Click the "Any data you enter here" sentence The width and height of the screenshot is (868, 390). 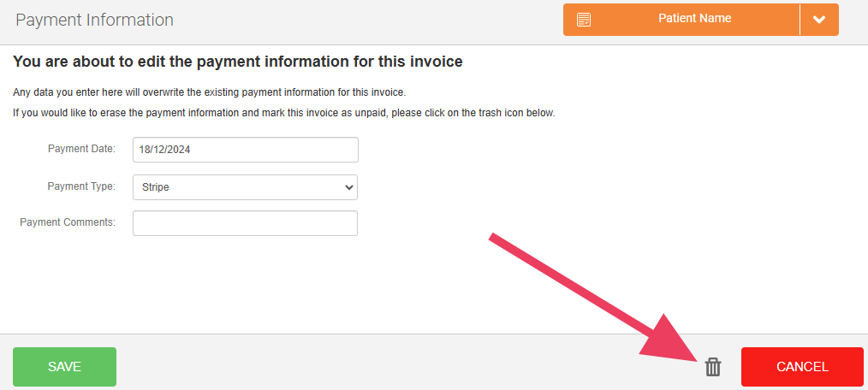[x=209, y=92]
